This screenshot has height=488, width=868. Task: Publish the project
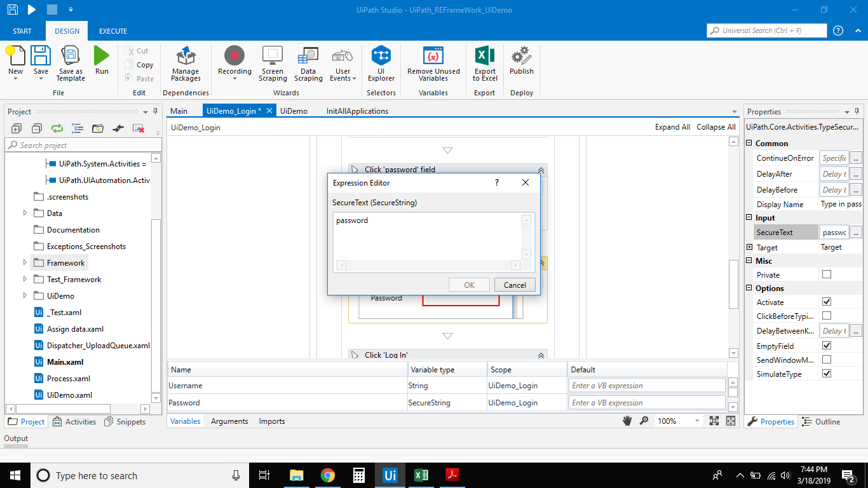point(522,61)
